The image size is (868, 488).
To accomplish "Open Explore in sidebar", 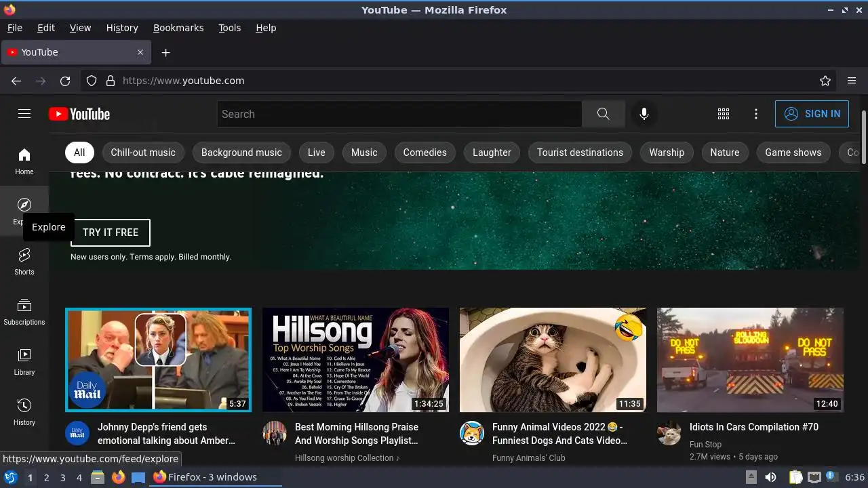I will click(24, 211).
